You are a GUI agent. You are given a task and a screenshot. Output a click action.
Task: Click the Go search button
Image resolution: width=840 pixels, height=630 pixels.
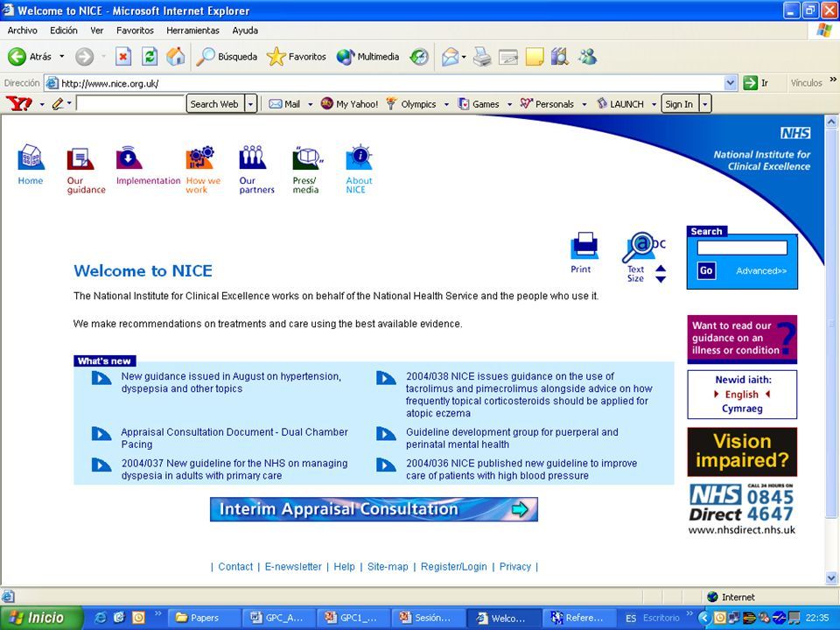pyautogui.click(x=706, y=270)
